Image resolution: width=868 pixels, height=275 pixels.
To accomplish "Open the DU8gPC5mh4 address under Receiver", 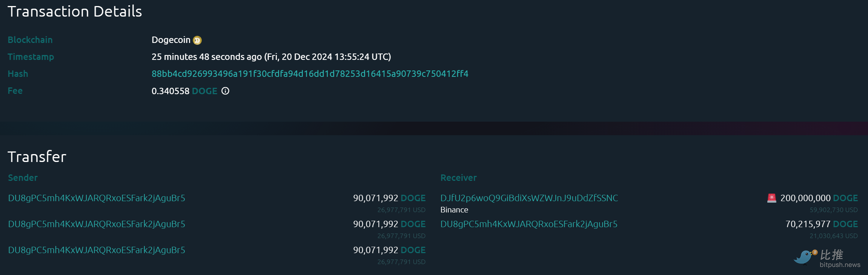I will [x=529, y=224].
